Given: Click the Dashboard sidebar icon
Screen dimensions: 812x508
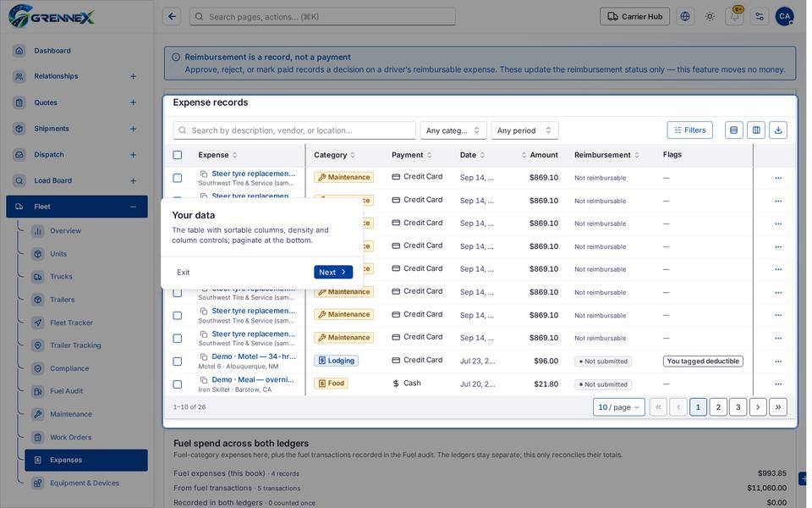Looking at the screenshot, I should point(19,51).
